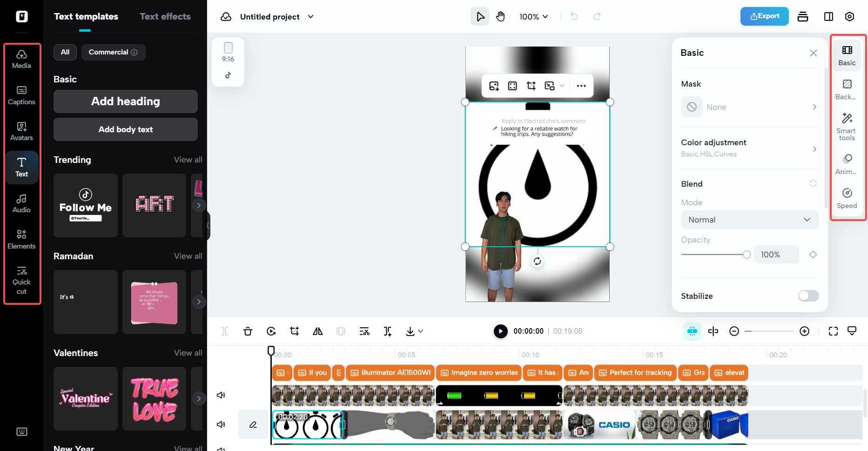Screen dimensions: 868x451
Task: Click the crop tool in timeline toolbar
Action: 294,331
